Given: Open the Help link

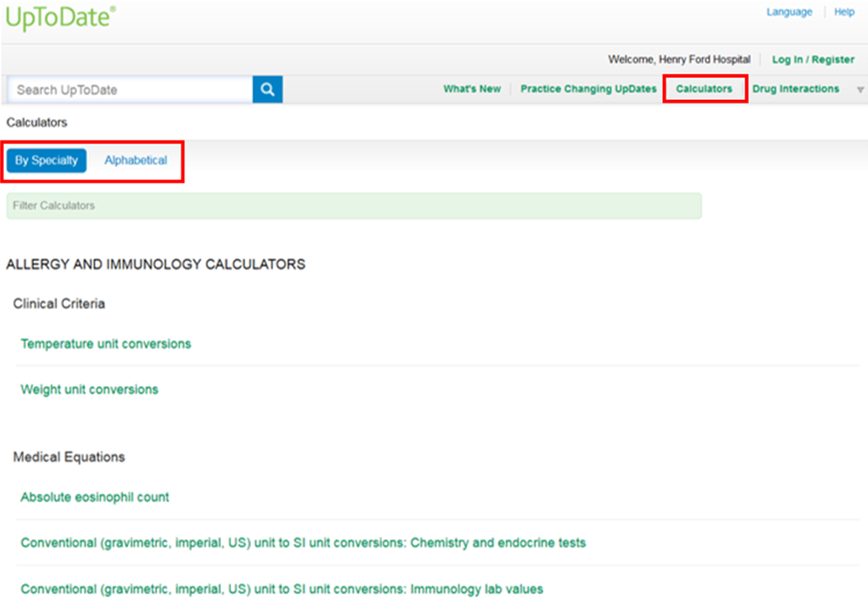Looking at the screenshot, I should (844, 12).
